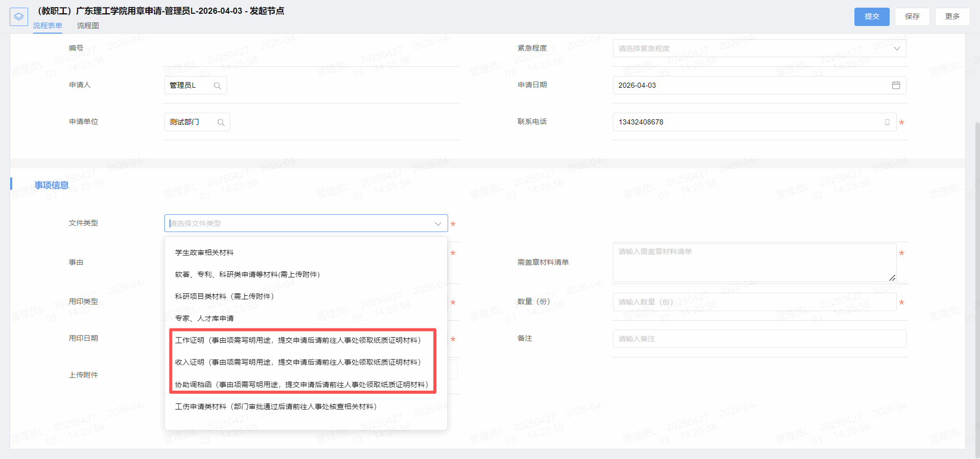
Task: Click the 事项信息 section heading
Action: [x=52, y=185]
